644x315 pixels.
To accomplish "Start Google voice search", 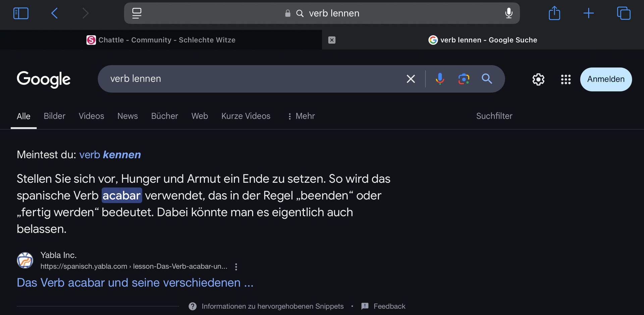I will [440, 79].
